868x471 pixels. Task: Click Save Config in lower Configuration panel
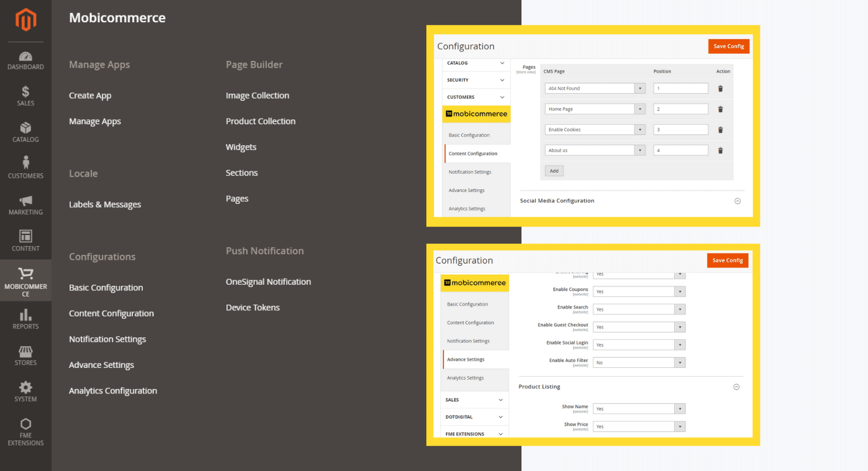point(727,260)
